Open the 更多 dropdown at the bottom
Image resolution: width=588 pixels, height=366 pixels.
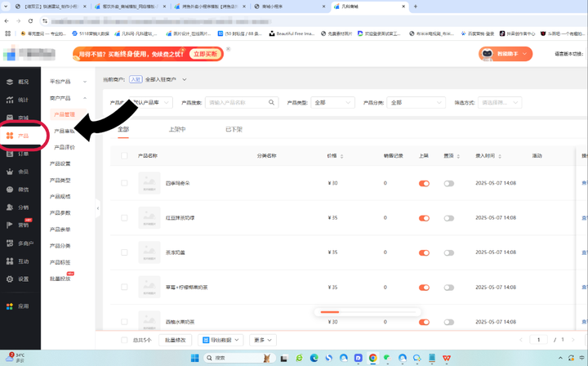point(262,340)
